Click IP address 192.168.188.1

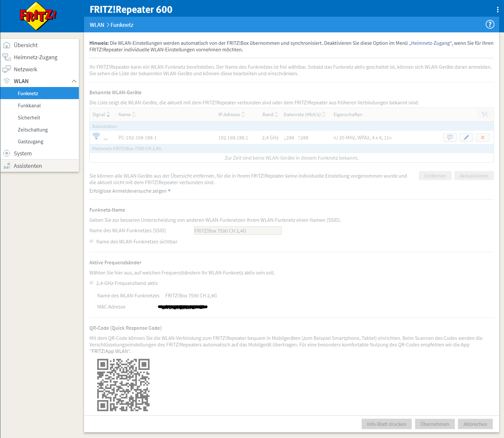(233, 138)
